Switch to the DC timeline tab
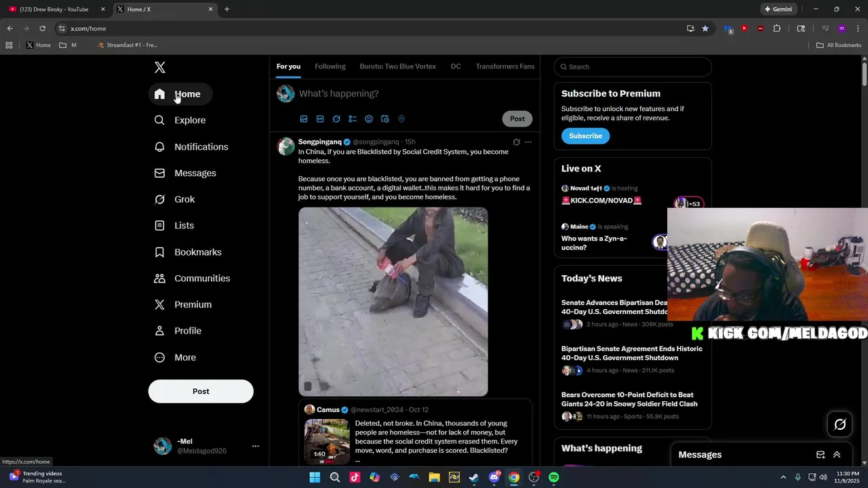Image resolution: width=868 pixels, height=488 pixels. (x=456, y=66)
